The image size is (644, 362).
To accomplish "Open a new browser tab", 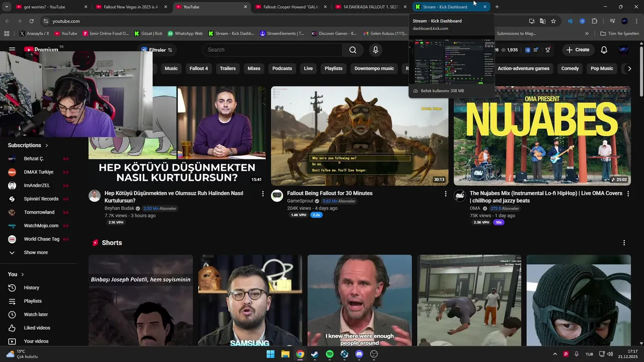I will coord(497,7).
